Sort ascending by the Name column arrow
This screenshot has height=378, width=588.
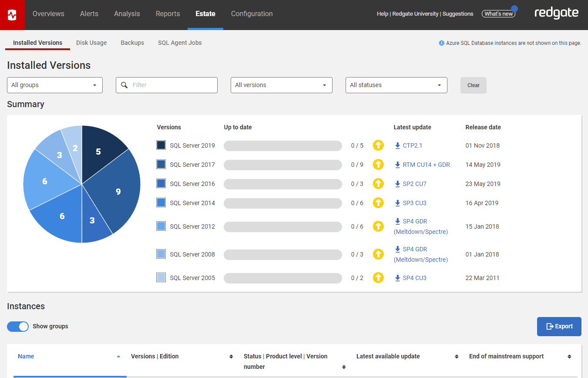pyautogui.click(x=118, y=356)
